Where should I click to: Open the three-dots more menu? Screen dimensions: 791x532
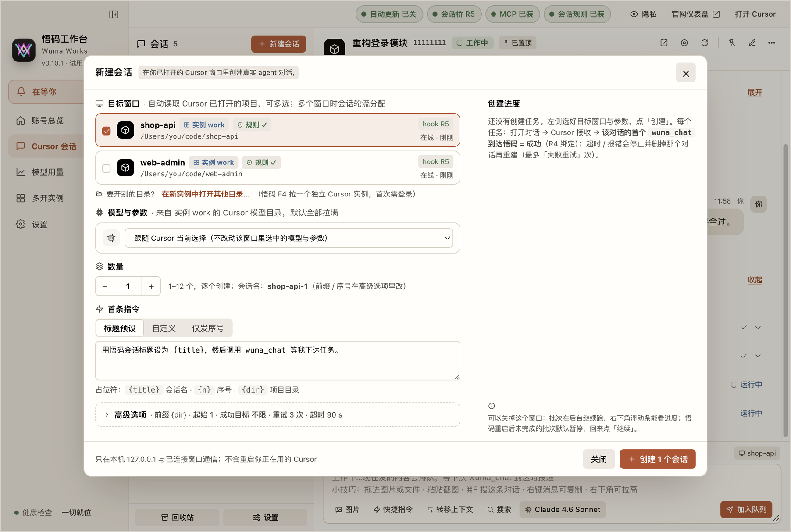click(x=772, y=43)
